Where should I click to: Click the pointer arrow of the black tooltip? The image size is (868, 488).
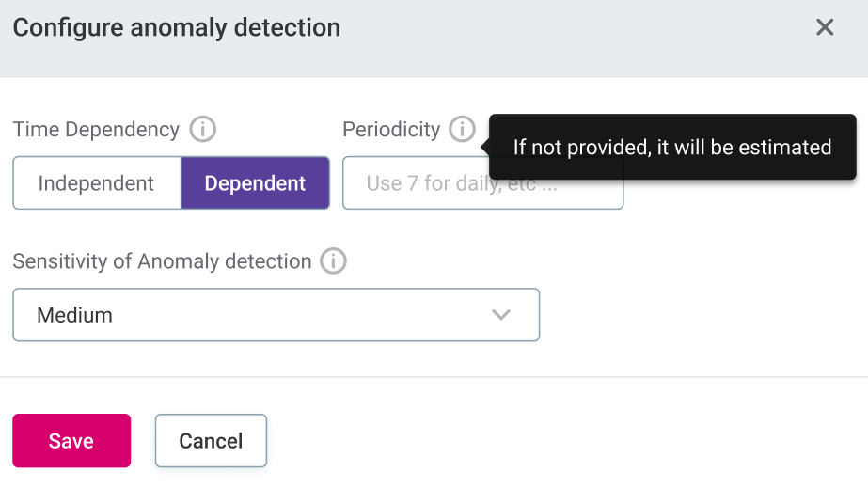(x=485, y=147)
